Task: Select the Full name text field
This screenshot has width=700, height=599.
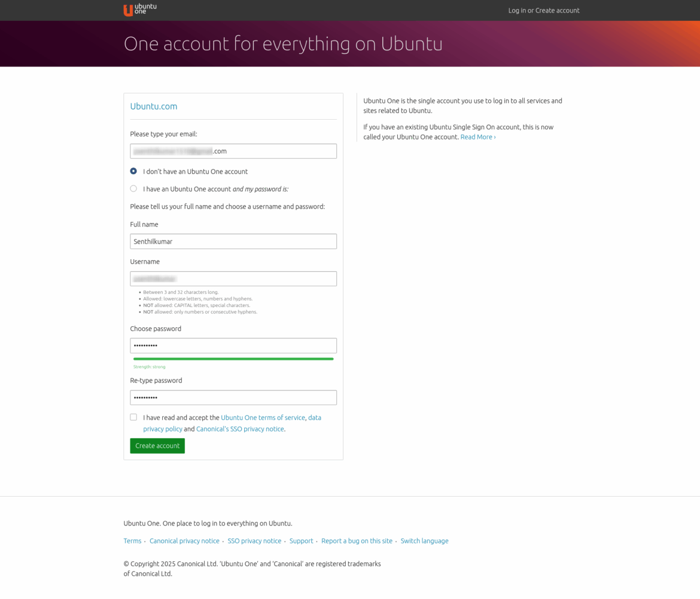Action: click(x=233, y=241)
